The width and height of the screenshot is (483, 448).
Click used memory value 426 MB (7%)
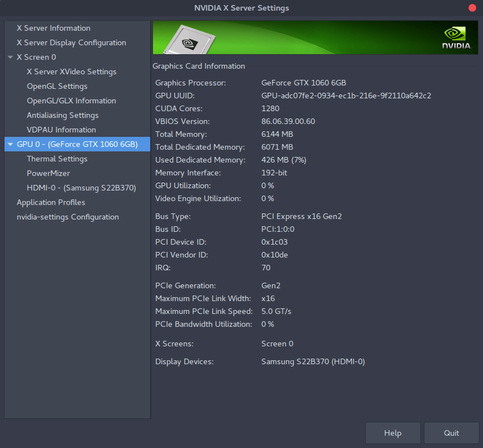(284, 160)
